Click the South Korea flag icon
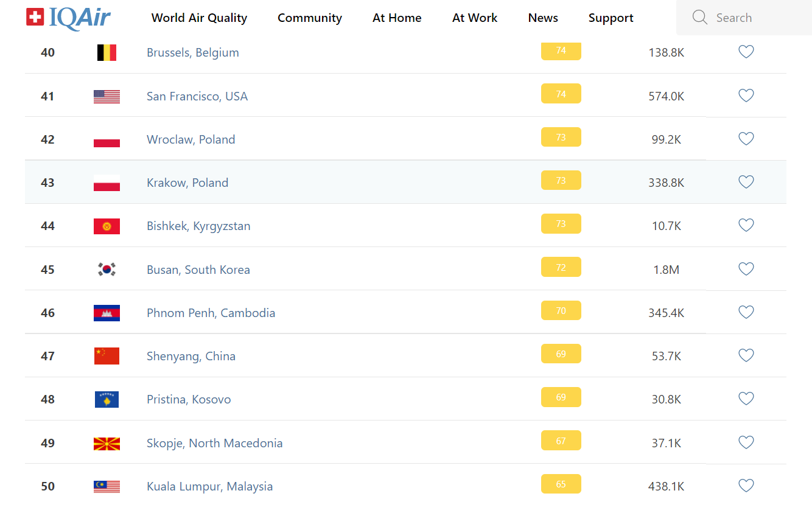The width and height of the screenshot is (812, 513). click(x=107, y=270)
